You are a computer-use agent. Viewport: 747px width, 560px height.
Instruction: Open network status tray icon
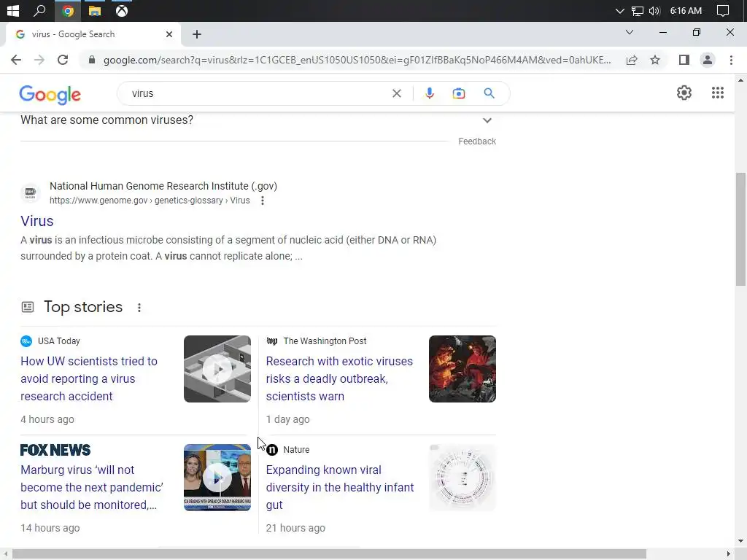point(637,10)
